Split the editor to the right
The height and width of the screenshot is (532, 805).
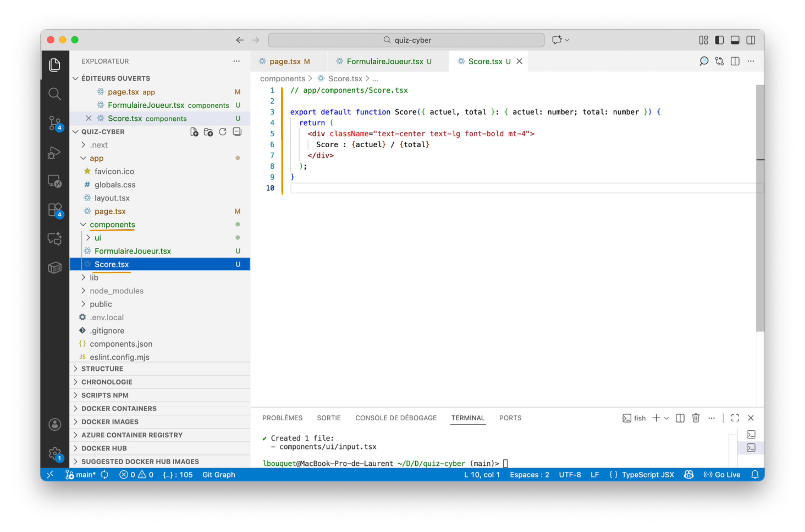[x=735, y=61]
